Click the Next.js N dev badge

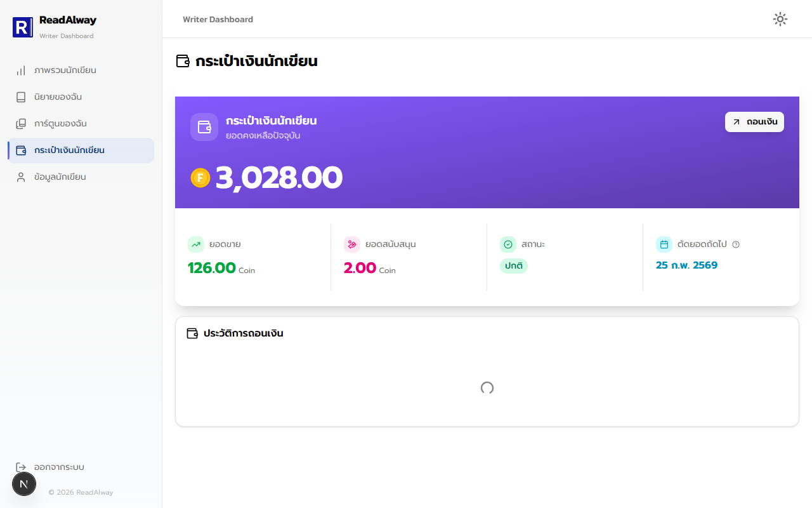point(24,484)
